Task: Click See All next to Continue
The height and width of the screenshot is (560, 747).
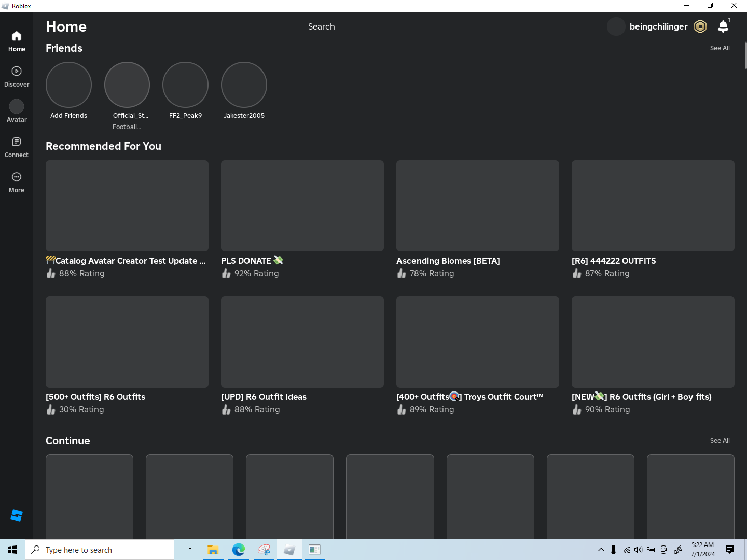Action: click(x=720, y=441)
